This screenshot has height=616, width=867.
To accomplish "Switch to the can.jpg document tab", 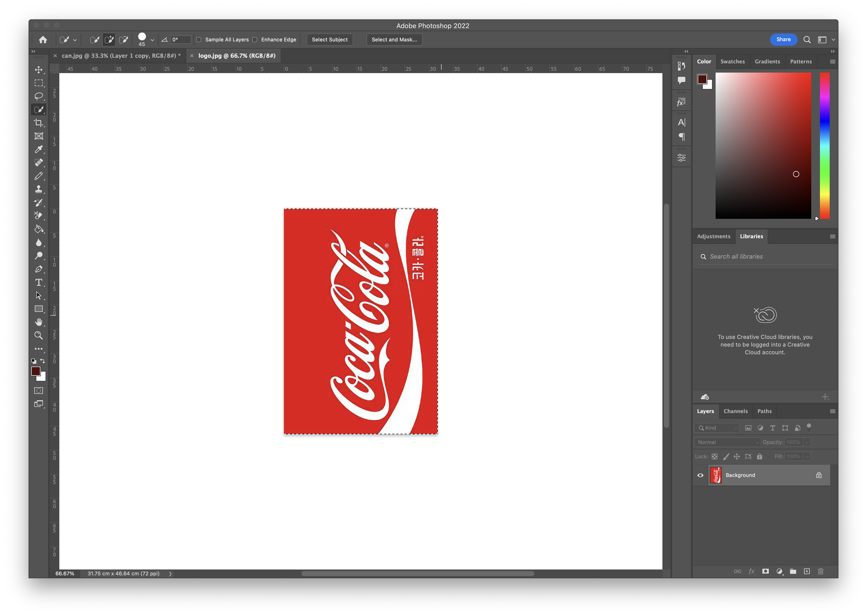I will tap(121, 56).
